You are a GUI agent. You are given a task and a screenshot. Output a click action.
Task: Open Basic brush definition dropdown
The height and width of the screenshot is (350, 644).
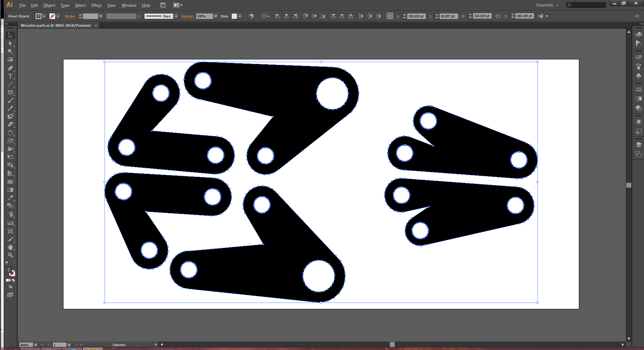[176, 16]
